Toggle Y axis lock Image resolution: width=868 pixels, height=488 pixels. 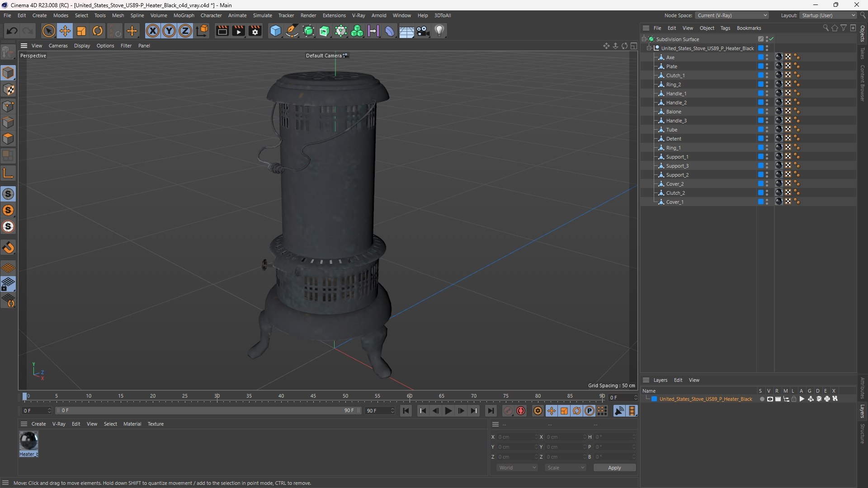[169, 31]
